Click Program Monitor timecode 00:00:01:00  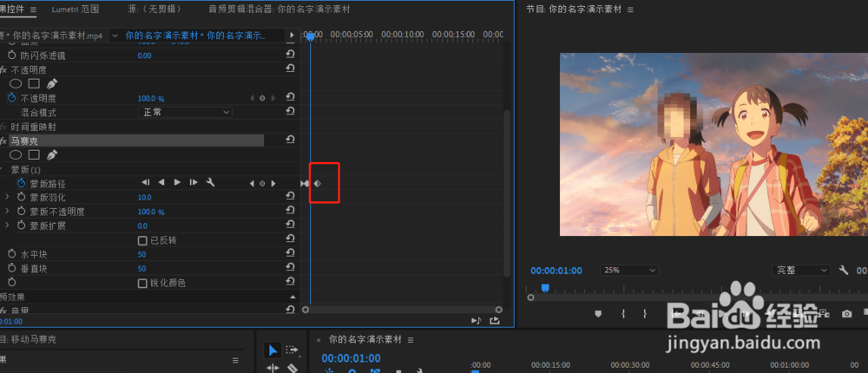pyautogui.click(x=556, y=271)
